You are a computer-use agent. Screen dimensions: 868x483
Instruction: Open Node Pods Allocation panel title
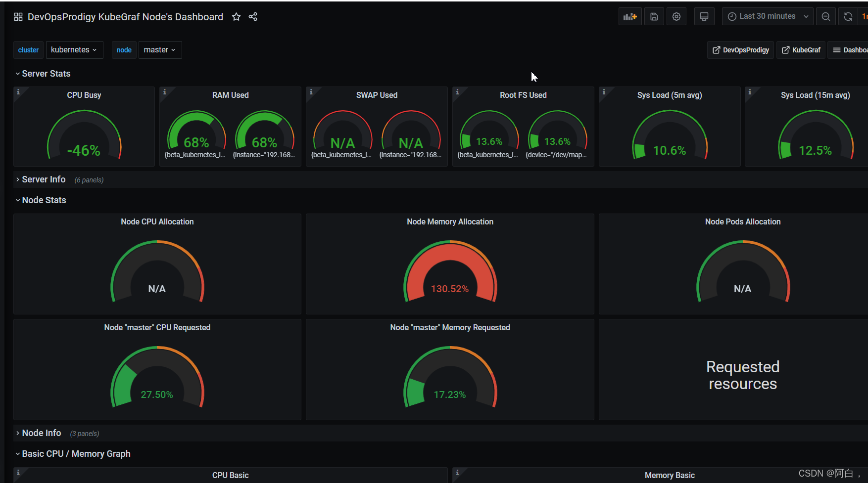[743, 221]
